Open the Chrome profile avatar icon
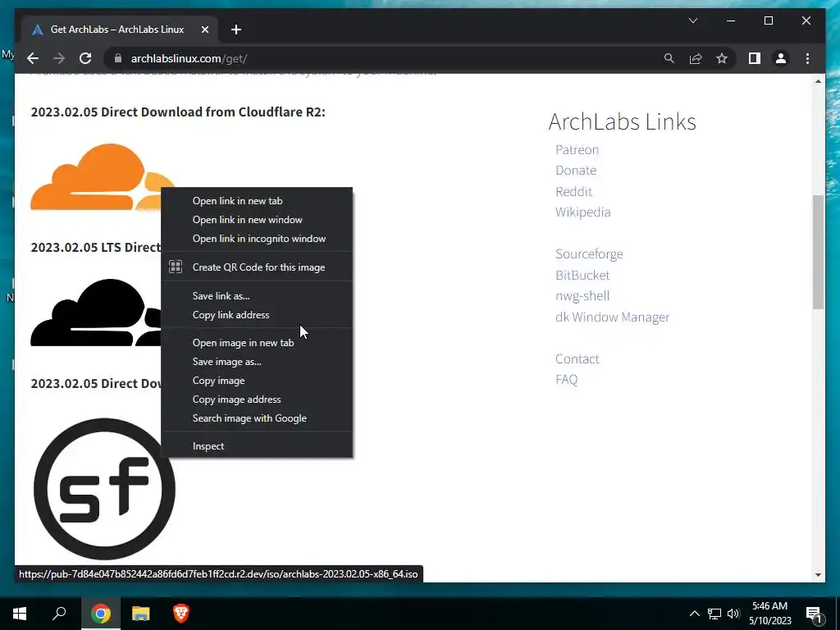The width and height of the screenshot is (840, 630). 781,58
